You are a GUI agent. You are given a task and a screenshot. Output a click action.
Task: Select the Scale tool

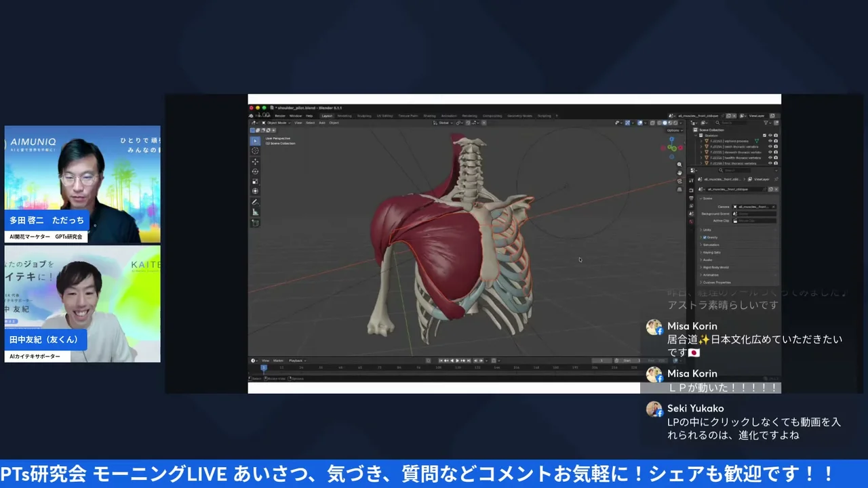tap(255, 181)
